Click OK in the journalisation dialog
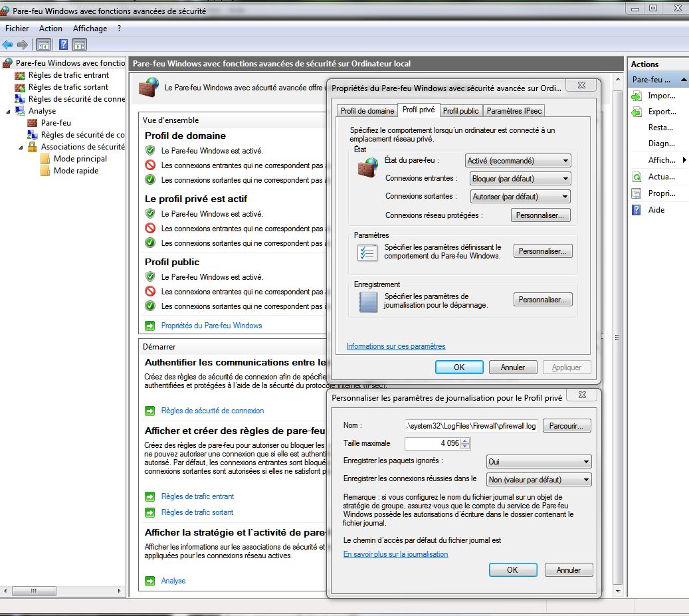 point(513,570)
